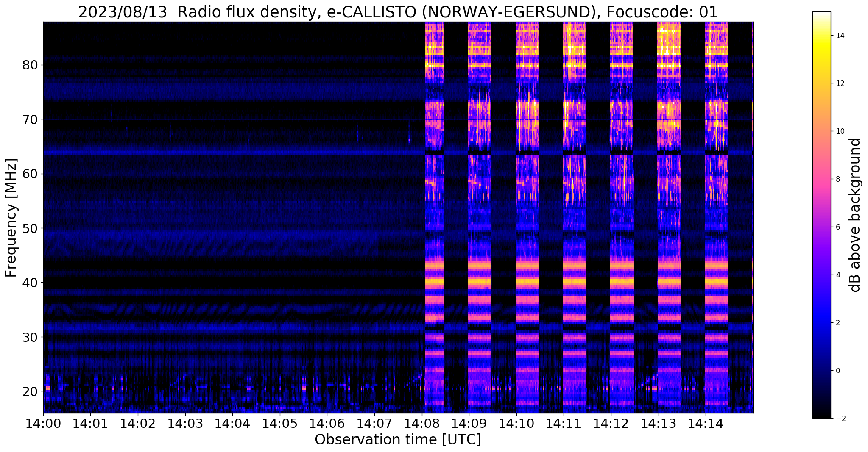868x452 pixels.
Task: Click the 14:01 time tick label
Action: [x=91, y=423]
